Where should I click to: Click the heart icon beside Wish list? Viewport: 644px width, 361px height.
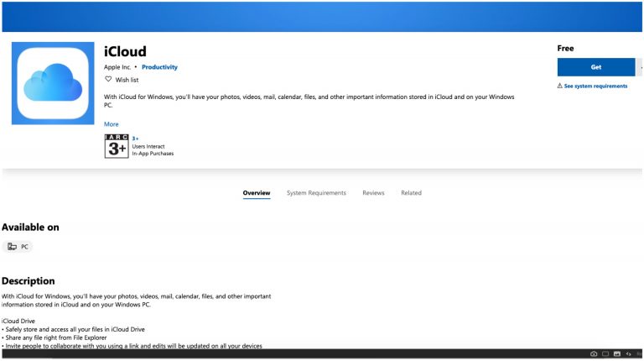[108, 79]
